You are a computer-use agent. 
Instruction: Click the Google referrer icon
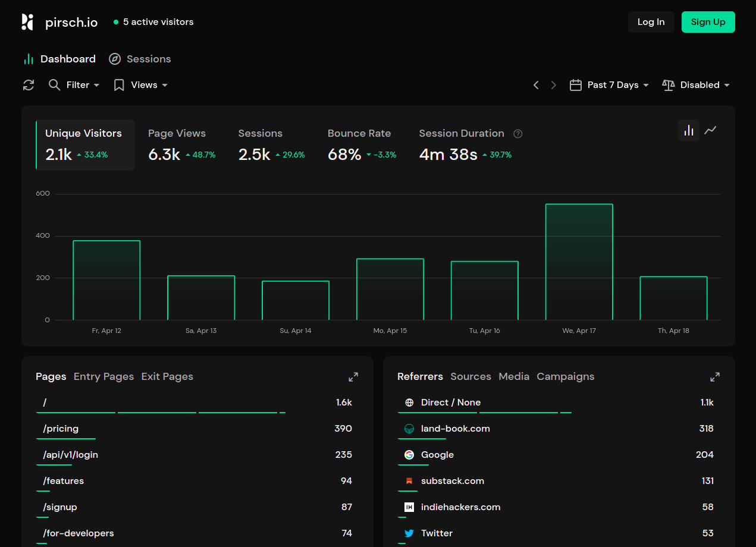pyautogui.click(x=409, y=455)
